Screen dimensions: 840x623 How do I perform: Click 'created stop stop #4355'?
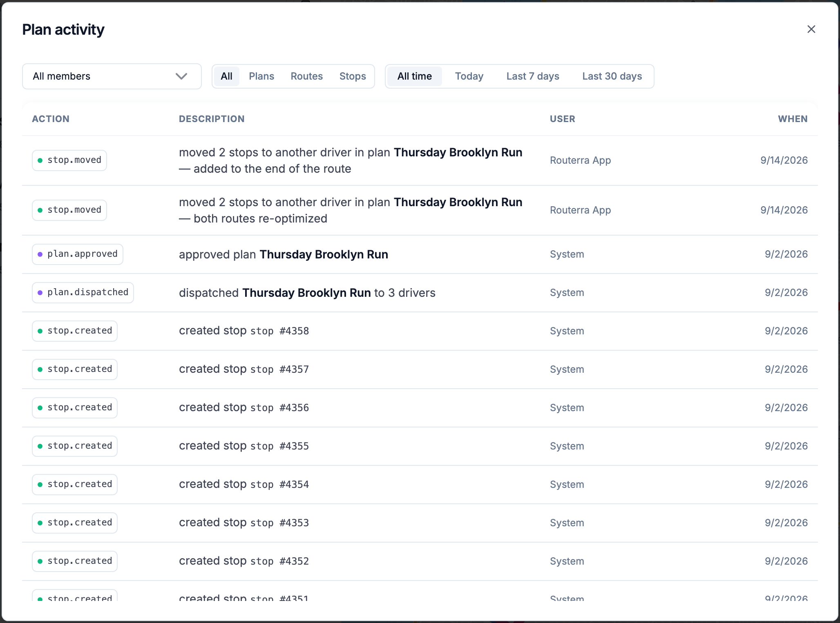pos(244,446)
